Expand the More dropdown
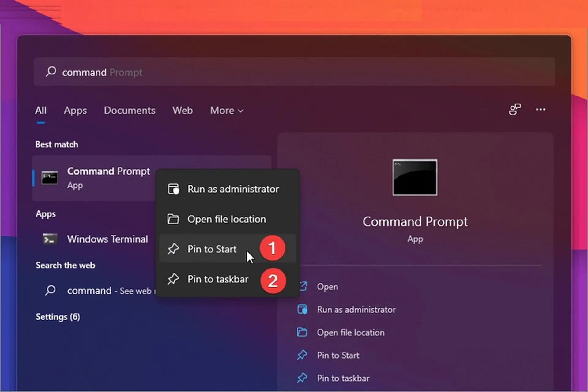The image size is (588, 392). (227, 110)
